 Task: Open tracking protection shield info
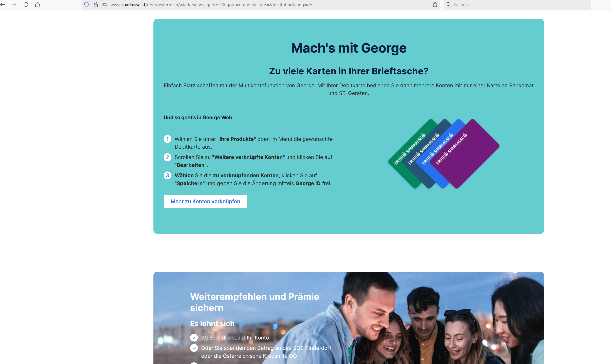point(86,5)
